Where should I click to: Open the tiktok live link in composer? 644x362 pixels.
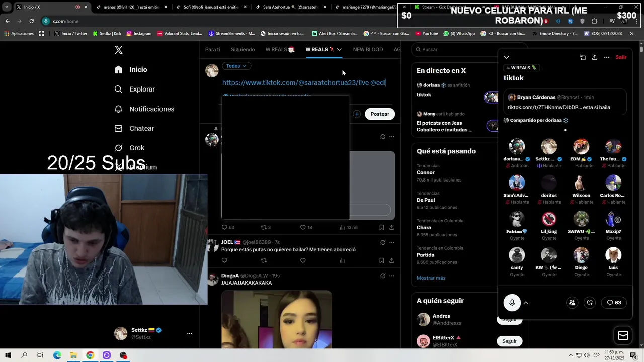point(296,82)
